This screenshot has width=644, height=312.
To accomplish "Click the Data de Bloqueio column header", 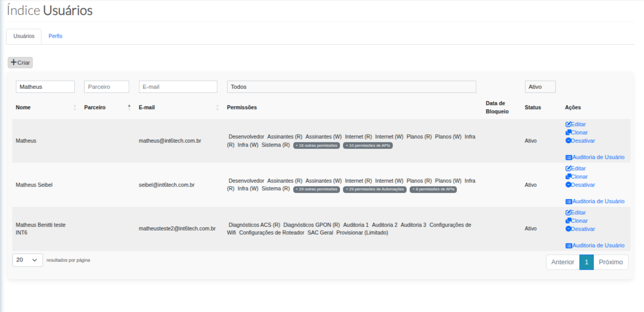I will click(x=497, y=107).
